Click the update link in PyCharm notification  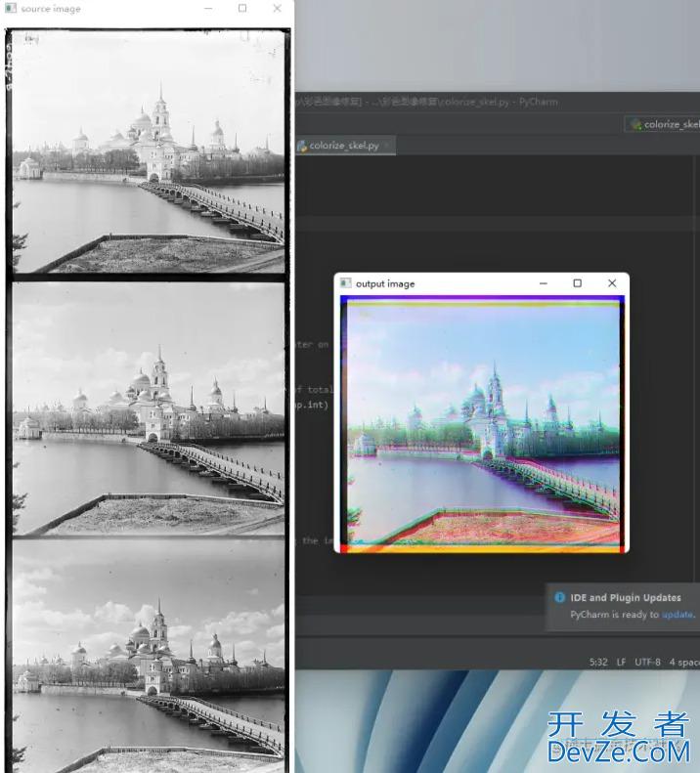[x=678, y=615]
